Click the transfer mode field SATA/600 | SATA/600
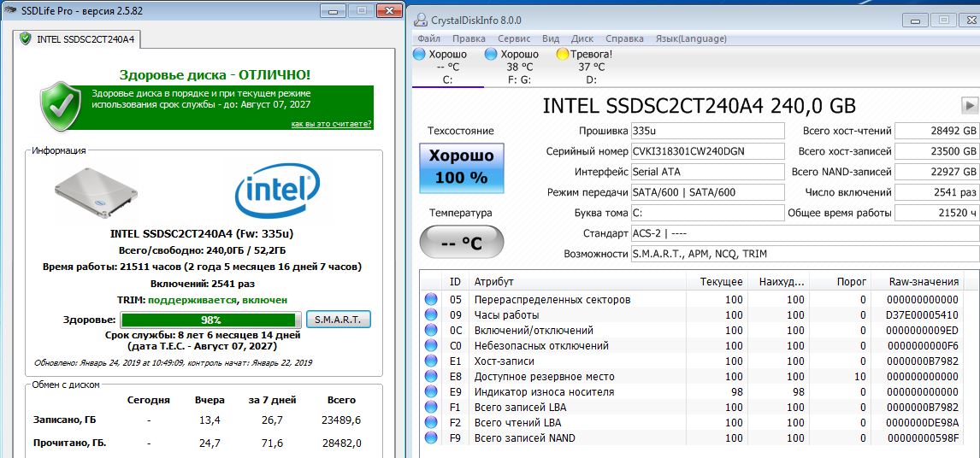The width and height of the screenshot is (980, 458). (707, 191)
